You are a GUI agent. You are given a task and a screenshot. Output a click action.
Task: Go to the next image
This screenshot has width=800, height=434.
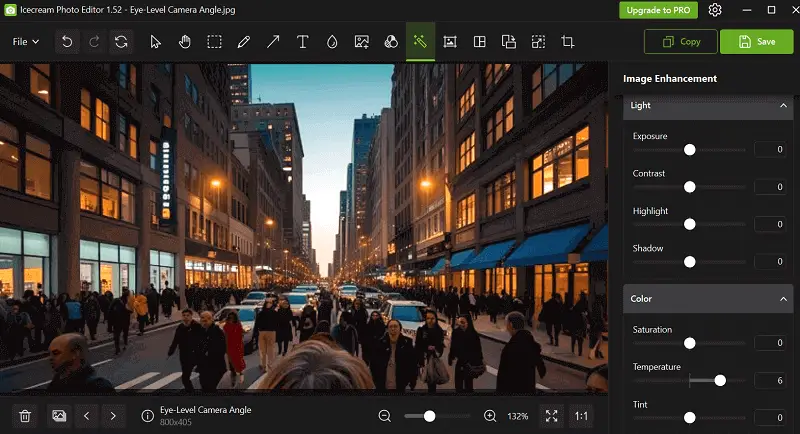tap(113, 416)
